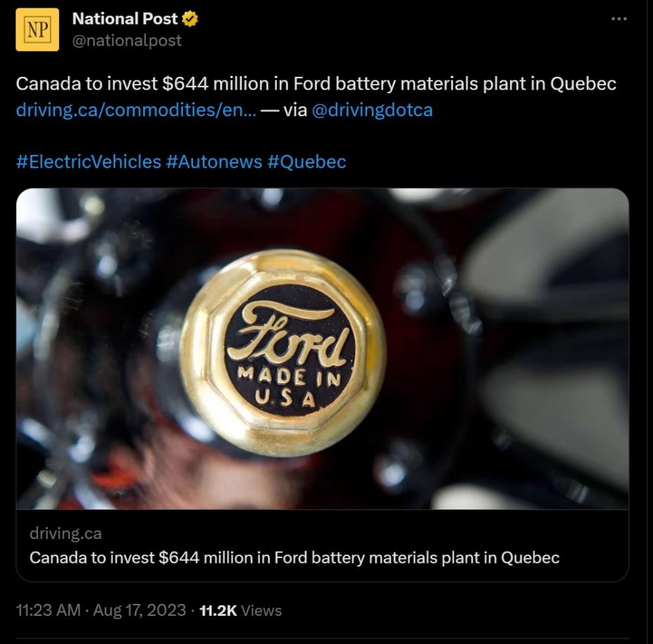
Task: Open the link card headline below photo
Action: coord(294,557)
